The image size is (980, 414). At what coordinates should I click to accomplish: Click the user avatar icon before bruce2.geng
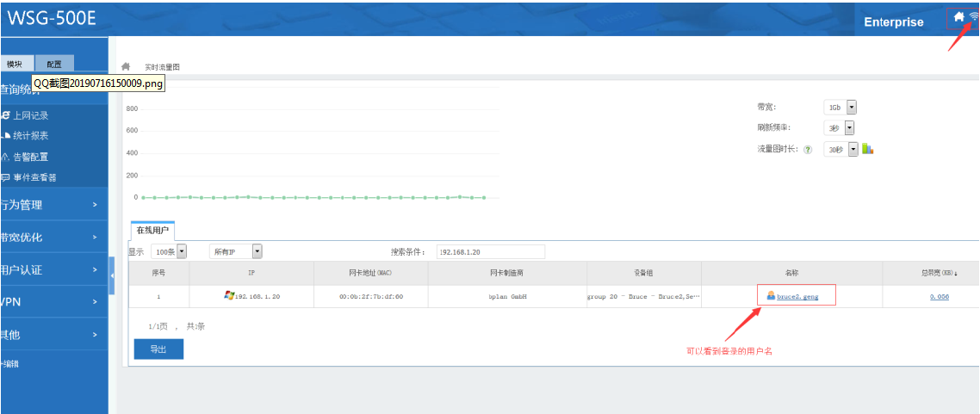tap(771, 295)
